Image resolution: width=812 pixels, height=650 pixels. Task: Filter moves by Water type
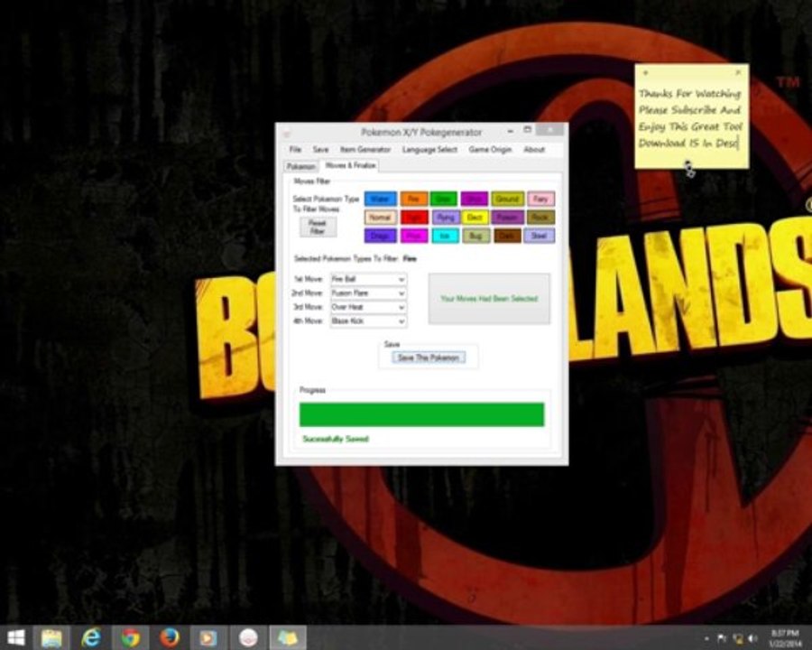pos(380,199)
